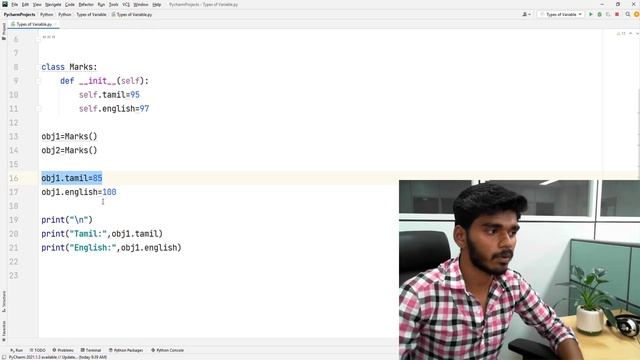640x360 pixels.
Task: Run the Types of Variable configuration
Action: (591, 14)
